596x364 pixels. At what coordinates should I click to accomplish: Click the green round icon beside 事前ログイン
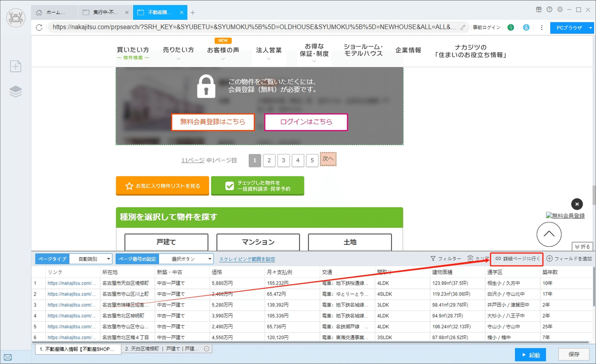click(511, 28)
